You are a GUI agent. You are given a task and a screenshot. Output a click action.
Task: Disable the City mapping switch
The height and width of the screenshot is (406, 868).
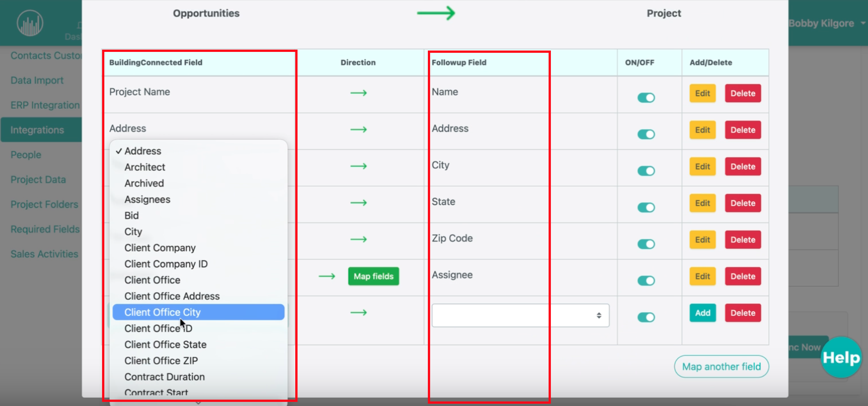coord(646,171)
